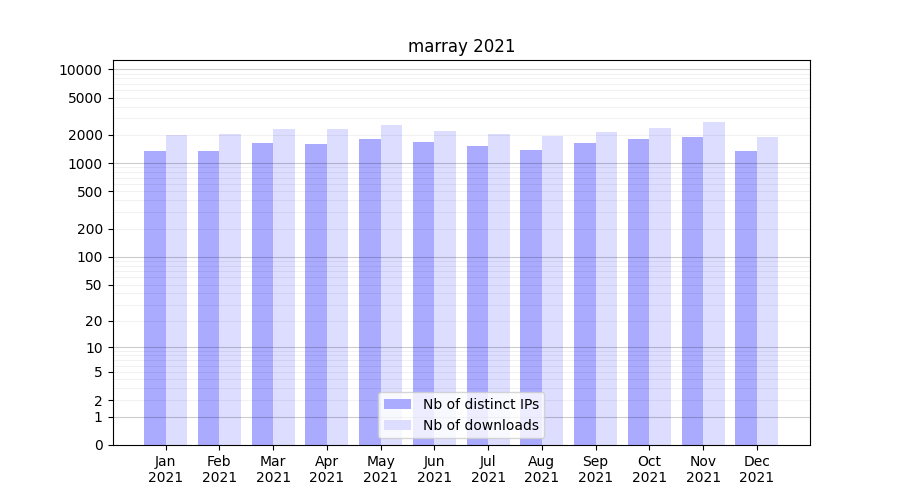Viewport: 900px width, 500px height.
Task: Click the 'Aug 2021' x-axis label
Action: point(542,469)
